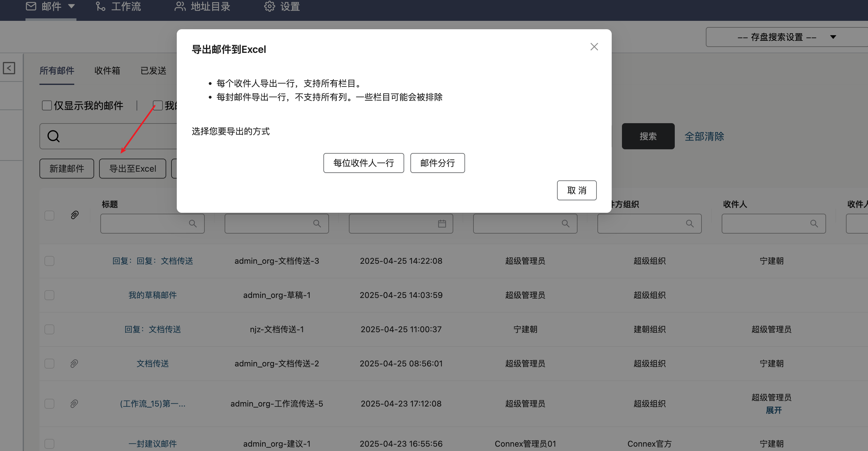
Task: Check the 我的草稿邮件 row checkbox
Action: (x=49, y=295)
